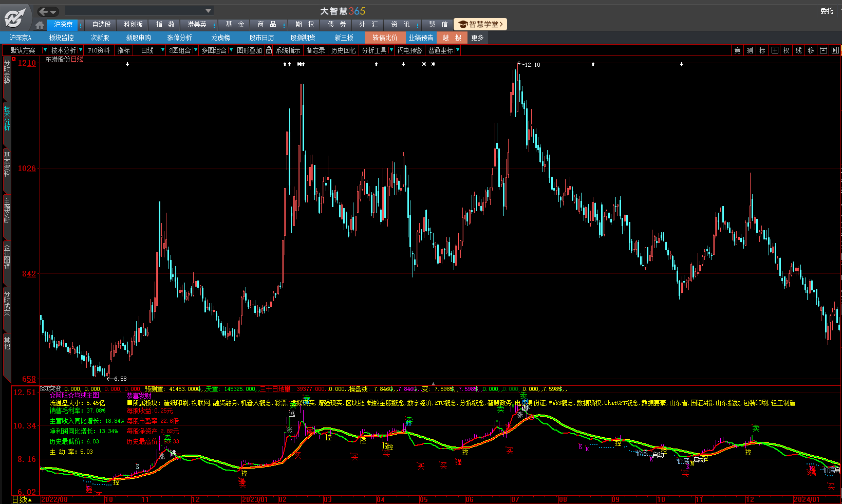Click the 权 adjustment toolbar icon

tap(786, 50)
